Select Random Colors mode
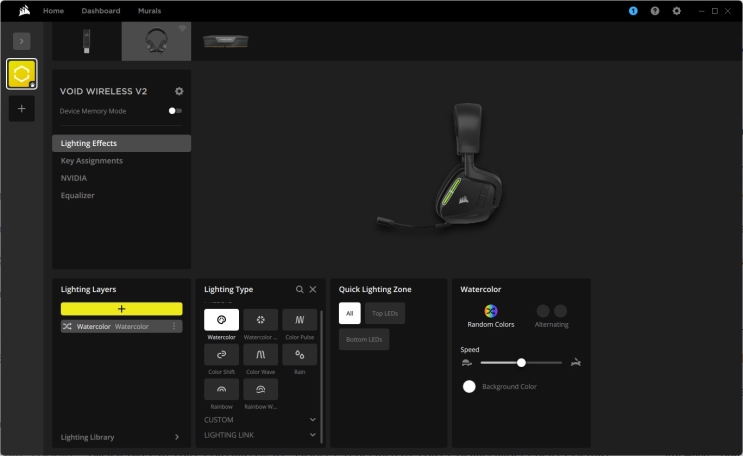743x456 pixels. (x=491, y=312)
